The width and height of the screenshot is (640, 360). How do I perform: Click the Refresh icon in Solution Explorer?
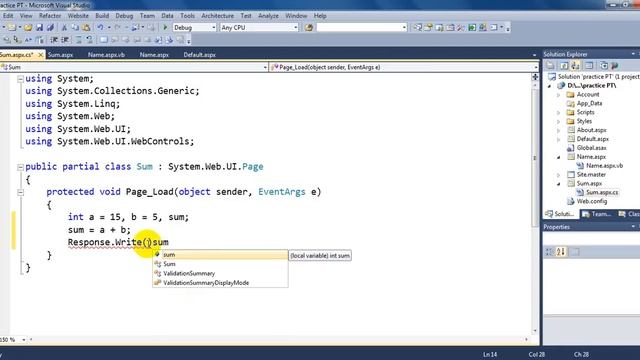(x=564, y=65)
